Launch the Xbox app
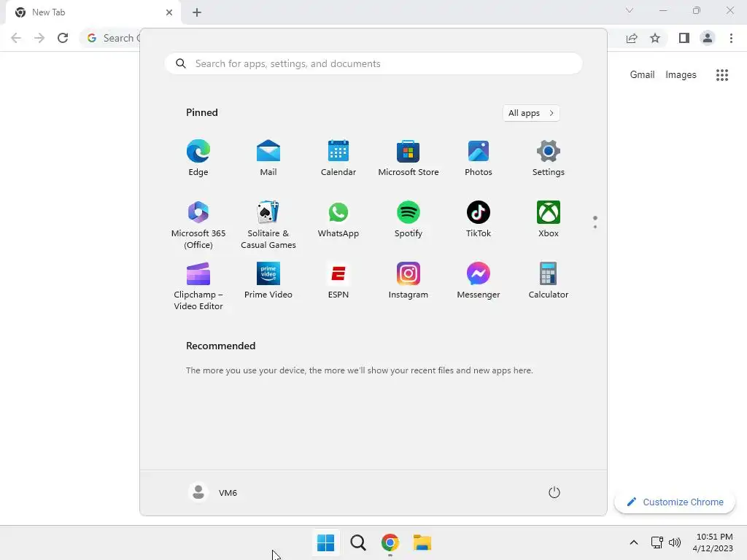The image size is (747, 560). 549,219
